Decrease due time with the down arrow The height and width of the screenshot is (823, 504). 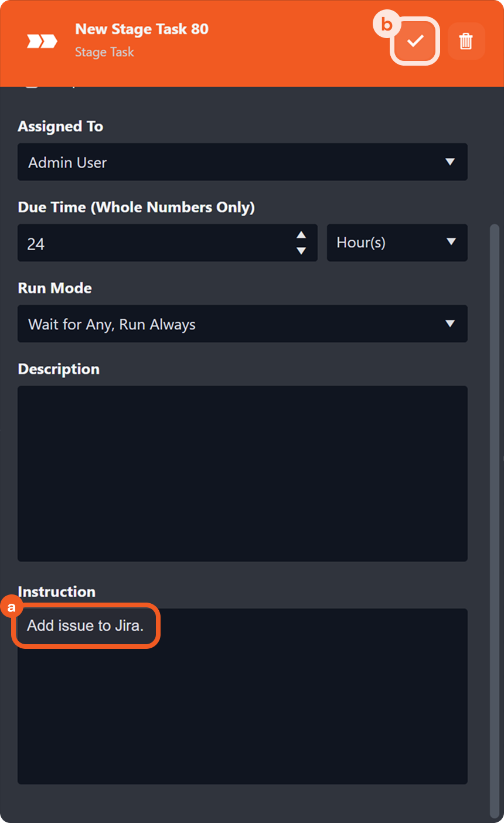pos(301,251)
